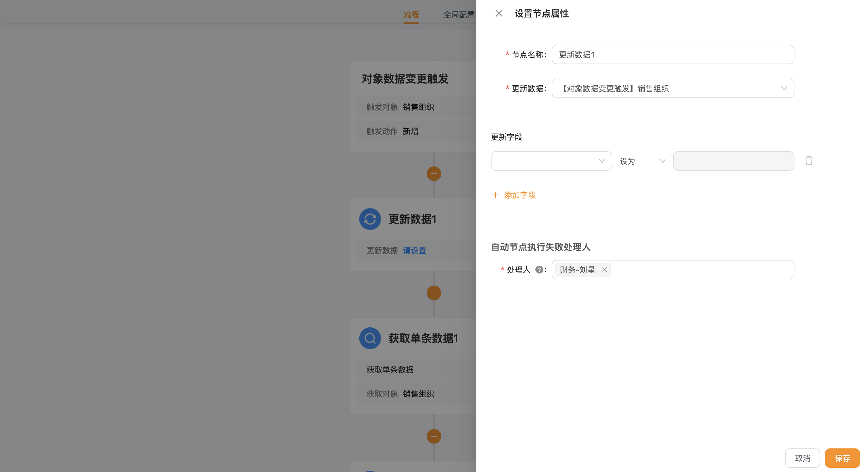This screenshot has height=472, width=868.
Task: Click 触发动作 新增 row
Action: tap(416, 131)
